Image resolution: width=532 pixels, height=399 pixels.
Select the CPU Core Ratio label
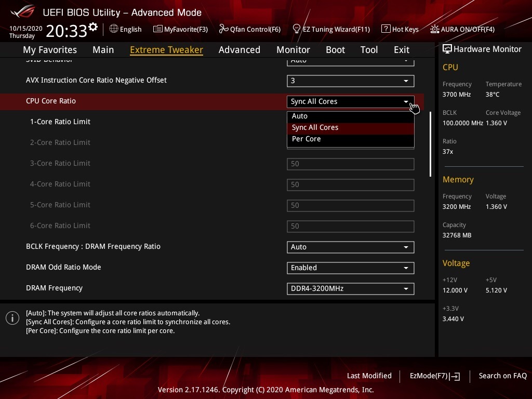coord(51,101)
